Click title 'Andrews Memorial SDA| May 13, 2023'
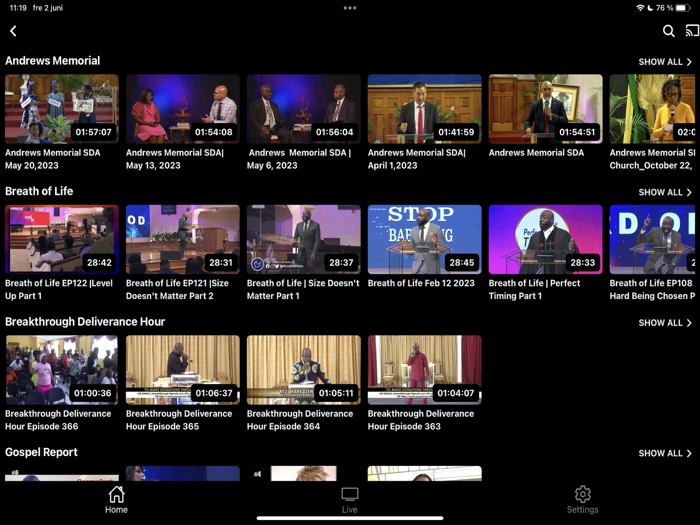Viewport: 700px width, 525px height. [175, 159]
